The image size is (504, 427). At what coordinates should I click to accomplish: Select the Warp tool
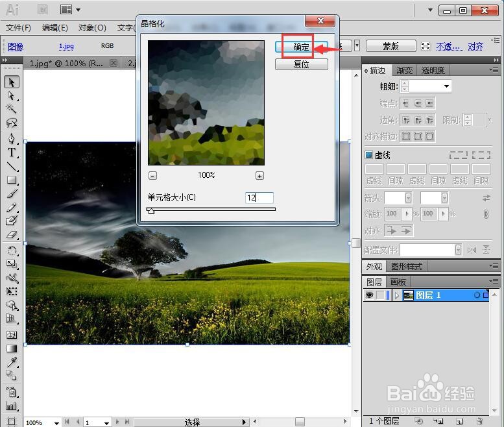[x=12, y=278]
